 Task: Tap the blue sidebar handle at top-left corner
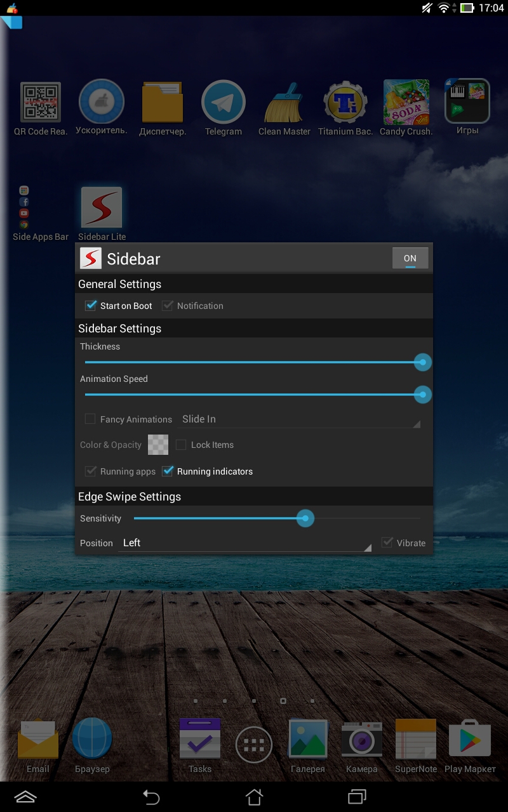pyautogui.click(x=11, y=23)
